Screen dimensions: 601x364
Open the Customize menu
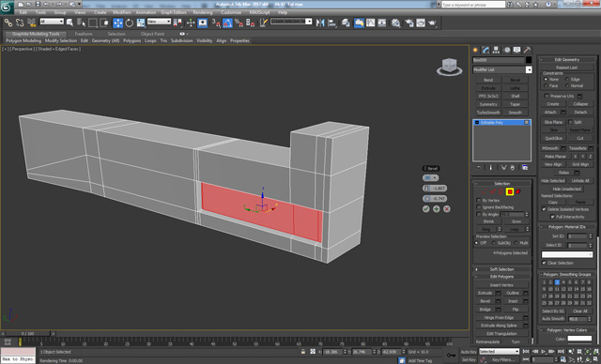[231, 12]
